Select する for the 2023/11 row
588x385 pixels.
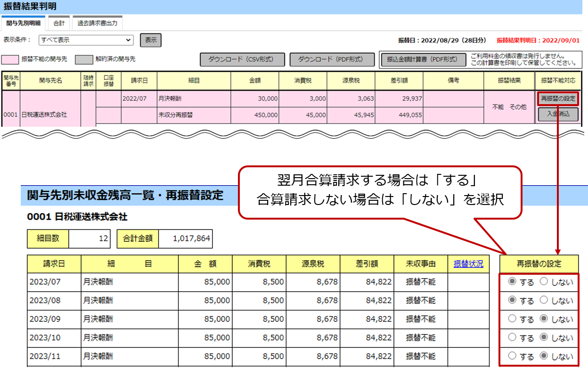coord(513,356)
